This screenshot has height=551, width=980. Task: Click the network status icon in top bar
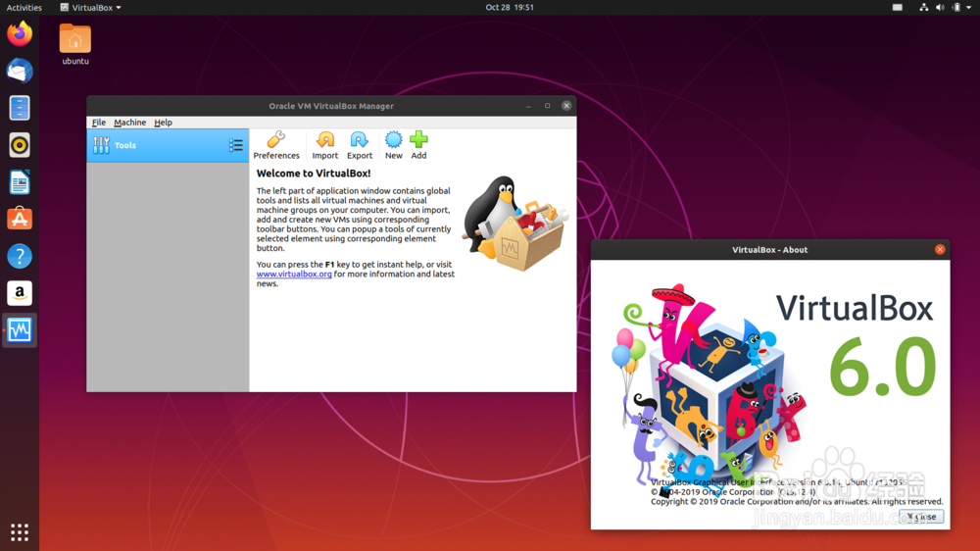pyautogui.click(x=924, y=8)
